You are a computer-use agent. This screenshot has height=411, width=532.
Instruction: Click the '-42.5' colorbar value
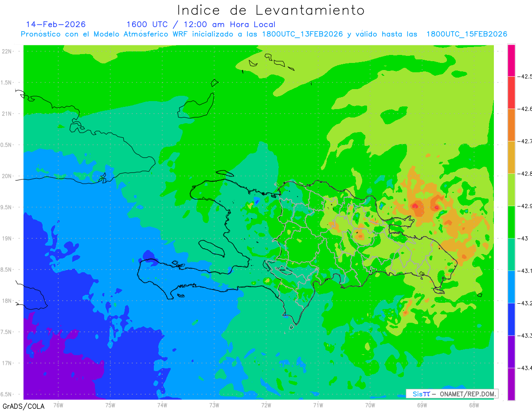pyautogui.click(x=525, y=77)
